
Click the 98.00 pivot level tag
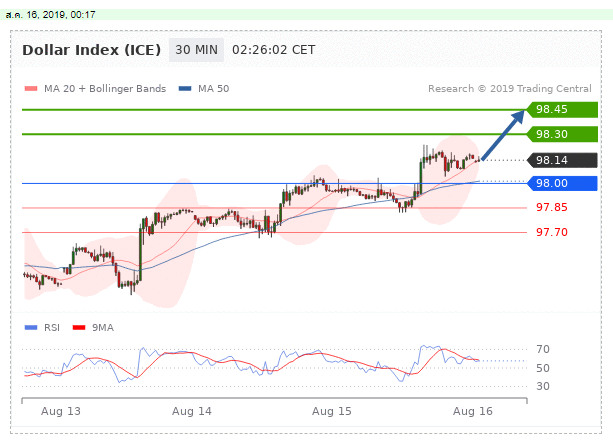[x=562, y=183]
